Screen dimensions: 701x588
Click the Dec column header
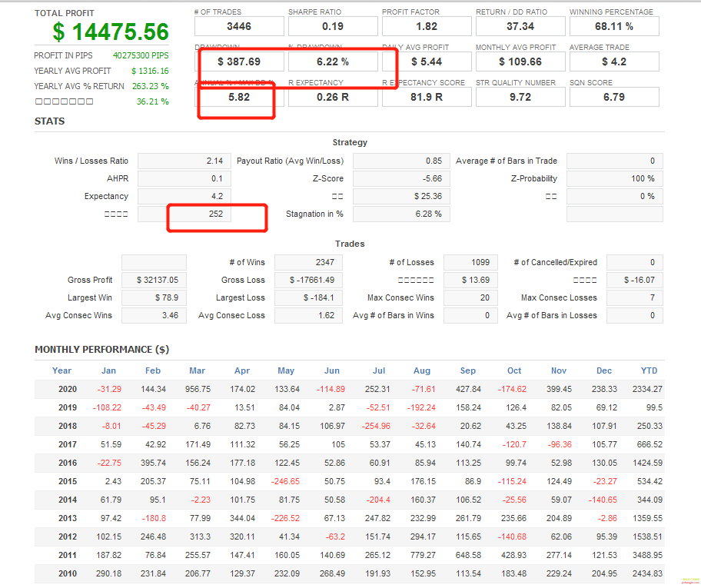[x=604, y=370]
